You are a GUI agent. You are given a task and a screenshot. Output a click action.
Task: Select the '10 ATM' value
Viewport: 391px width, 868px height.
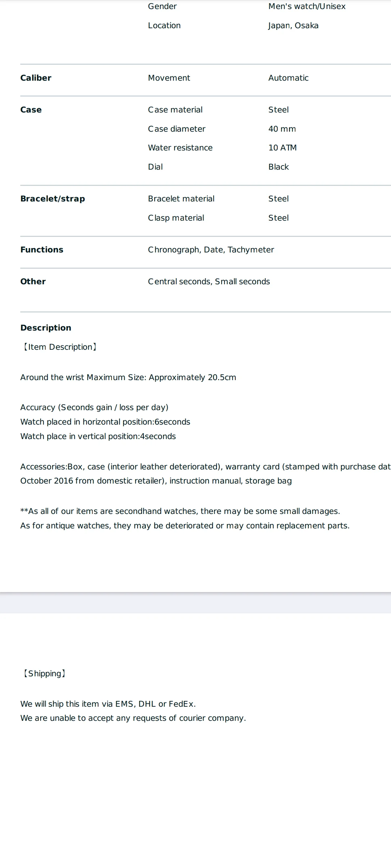(x=282, y=148)
